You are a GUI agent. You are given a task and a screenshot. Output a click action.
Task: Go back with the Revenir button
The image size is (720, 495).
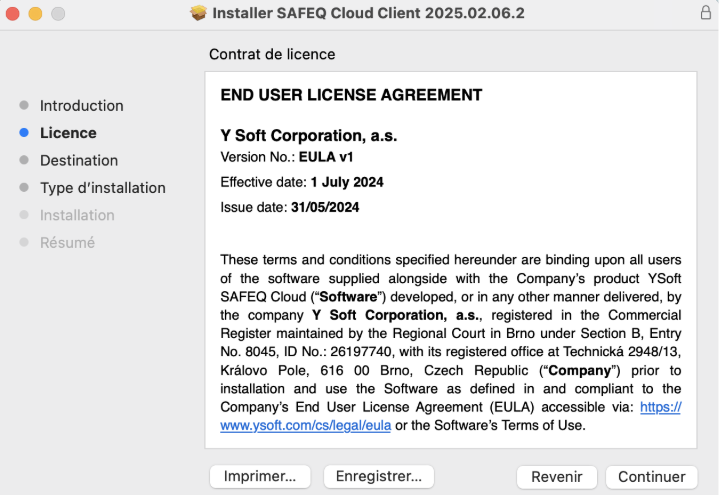(557, 477)
